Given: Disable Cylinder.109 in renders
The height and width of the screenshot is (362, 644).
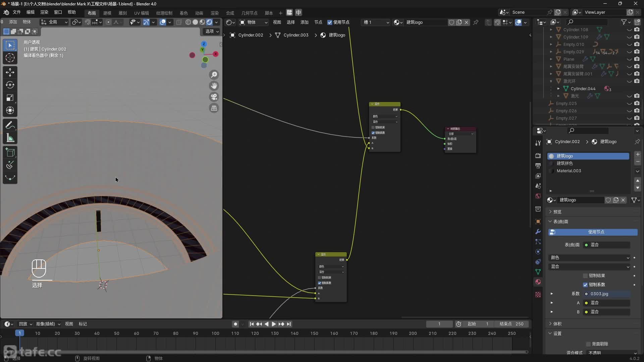Looking at the screenshot, I should coord(637,37).
